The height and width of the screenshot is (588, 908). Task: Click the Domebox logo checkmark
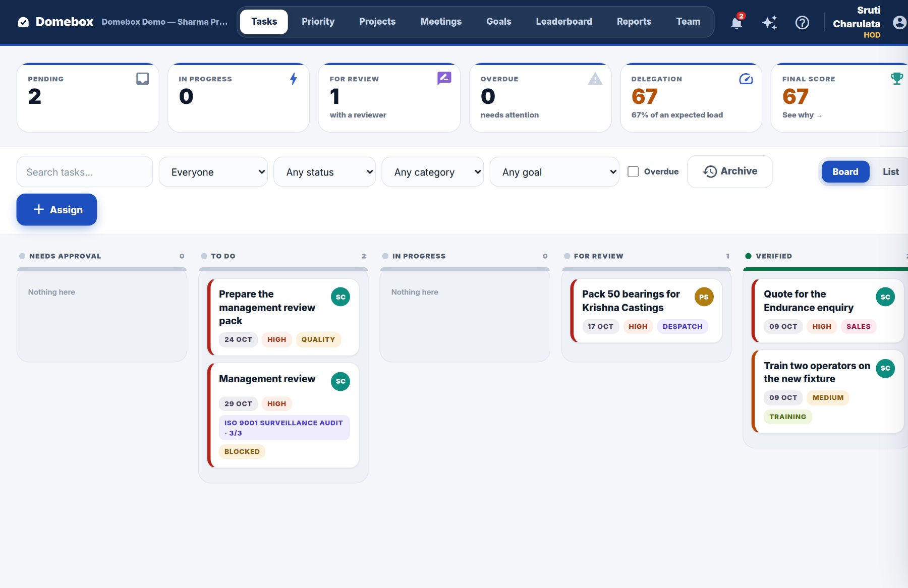tap(23, 22)
